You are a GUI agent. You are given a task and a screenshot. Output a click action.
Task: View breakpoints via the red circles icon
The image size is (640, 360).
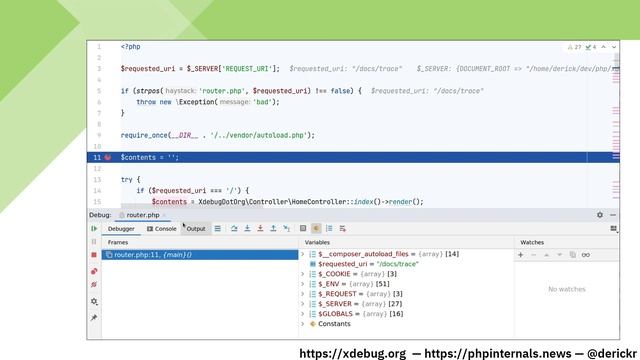click(94, 271)
